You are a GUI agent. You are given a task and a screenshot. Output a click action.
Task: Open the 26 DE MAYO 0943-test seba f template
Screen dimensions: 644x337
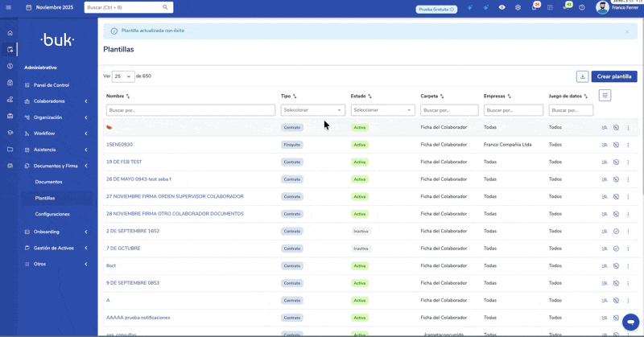(138, 179)
